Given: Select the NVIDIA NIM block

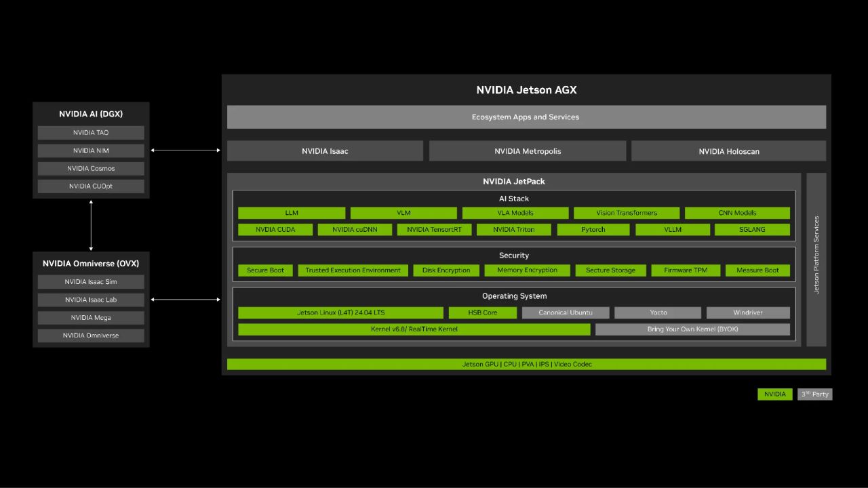Looking at the screenshot, I should pos(91,150).
